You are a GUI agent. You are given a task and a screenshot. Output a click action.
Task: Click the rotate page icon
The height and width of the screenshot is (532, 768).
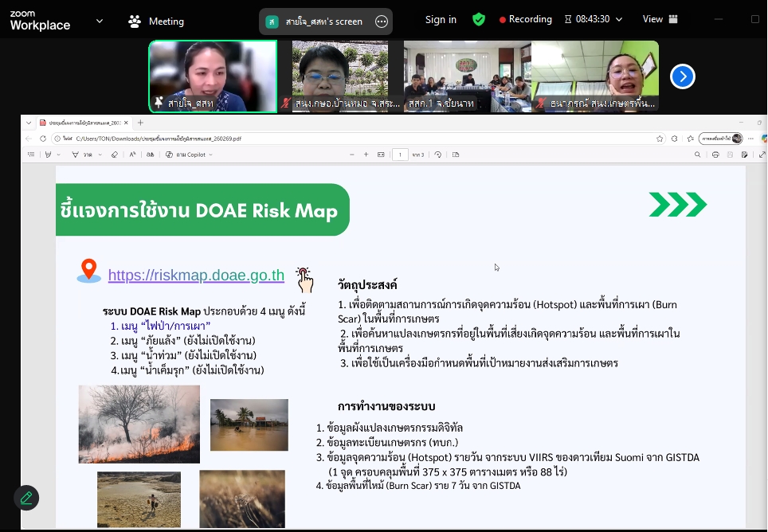(437, 155)
